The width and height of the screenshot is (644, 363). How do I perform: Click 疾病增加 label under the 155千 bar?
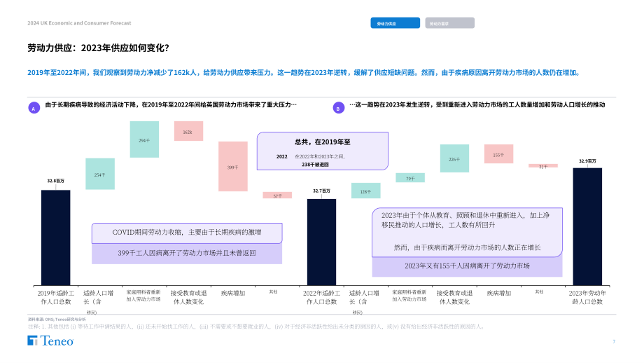498,293
